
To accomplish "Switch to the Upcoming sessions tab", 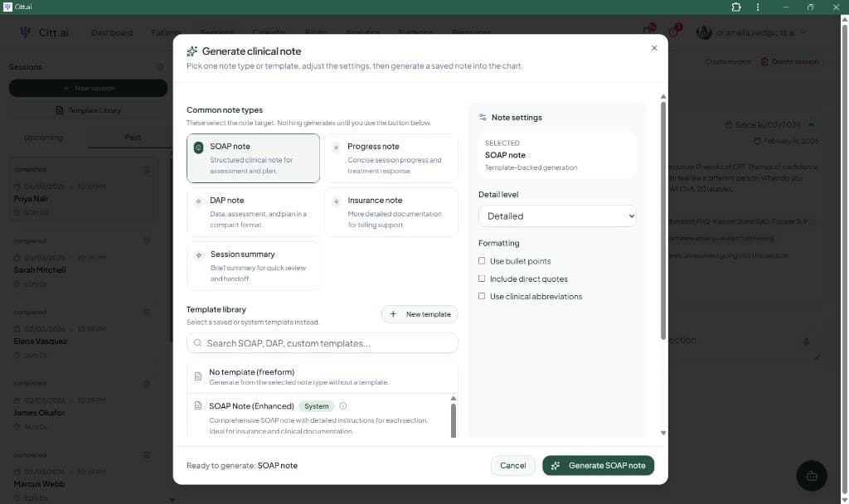I will tap(43, 138).
